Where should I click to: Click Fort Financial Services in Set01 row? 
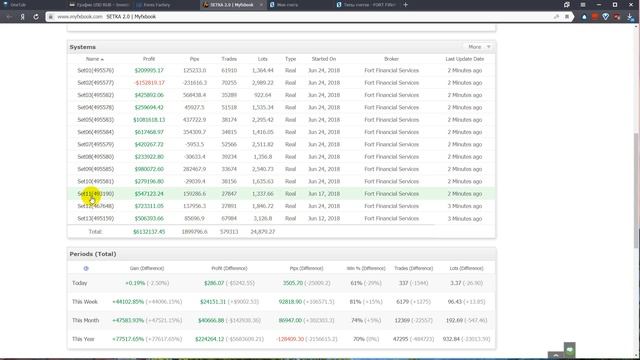click(391, 71)
